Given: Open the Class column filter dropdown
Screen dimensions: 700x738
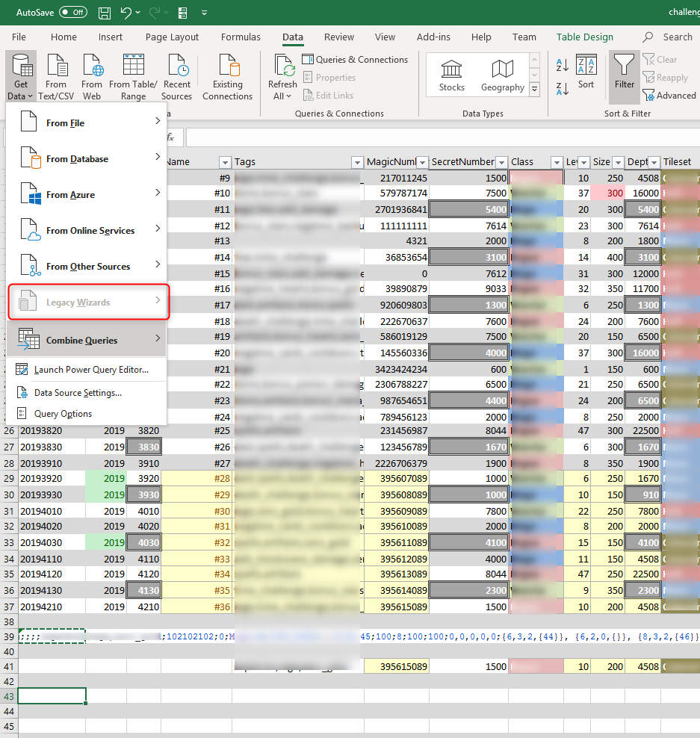Looking at the screenshot, I should [x=557, y=162].
